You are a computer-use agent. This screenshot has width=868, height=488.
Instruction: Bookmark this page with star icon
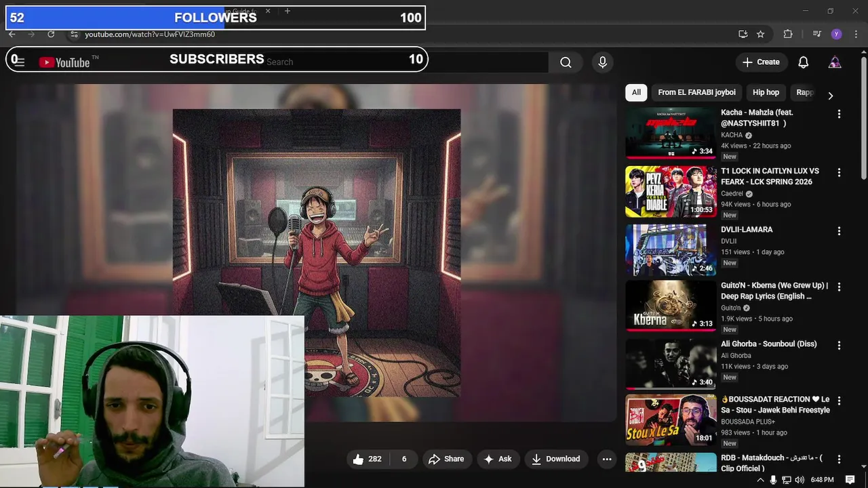pyautogui.click(x=761, y=34)
